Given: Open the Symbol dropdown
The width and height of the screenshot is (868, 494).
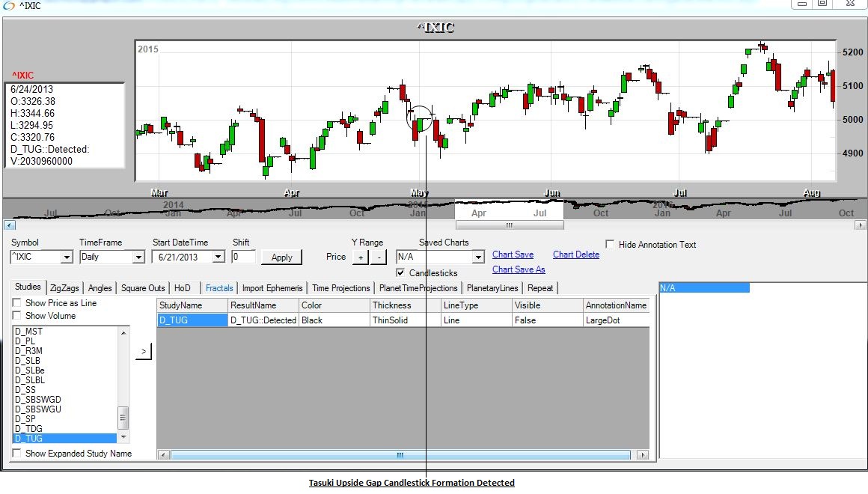Looking at the screenshot, I should click(66, 257).
